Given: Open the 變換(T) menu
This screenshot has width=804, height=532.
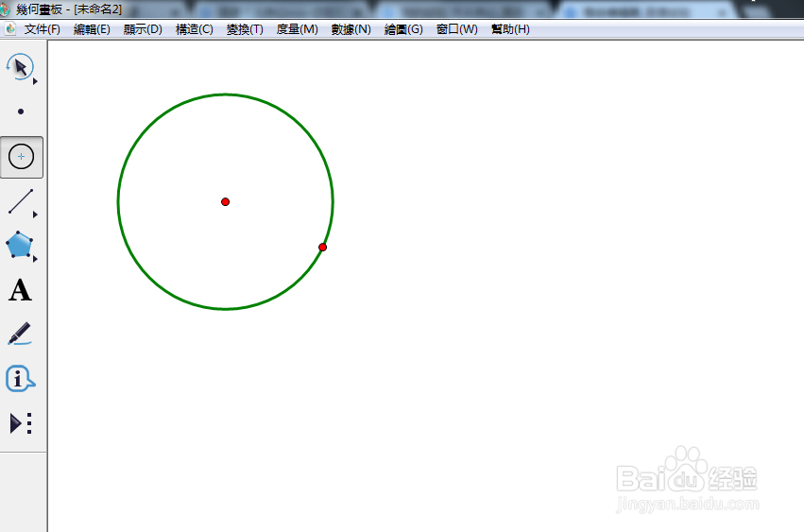Looking at the screenshot, I should point(245,29).
